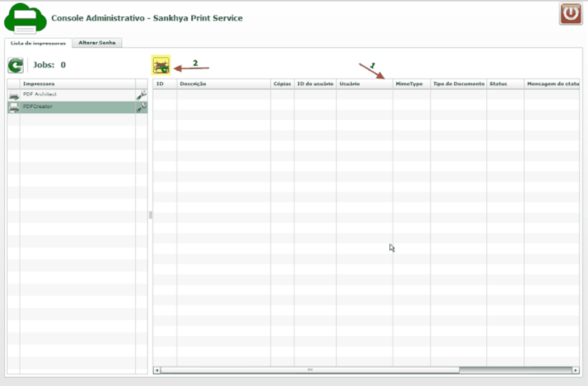The width and height of the screenshot is (588, 386).
Task: Sort jobs by Cópias column
Action: click(282, 84)
